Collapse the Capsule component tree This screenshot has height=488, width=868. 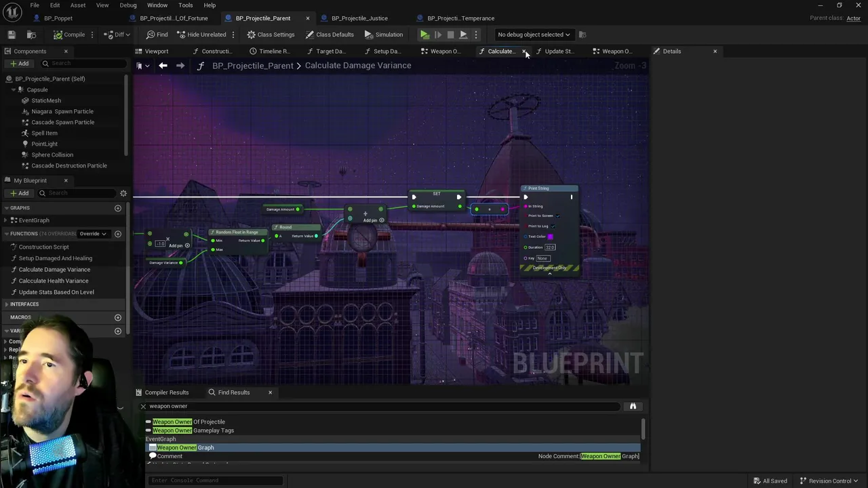pyautogui.click(x=13, y=89)
